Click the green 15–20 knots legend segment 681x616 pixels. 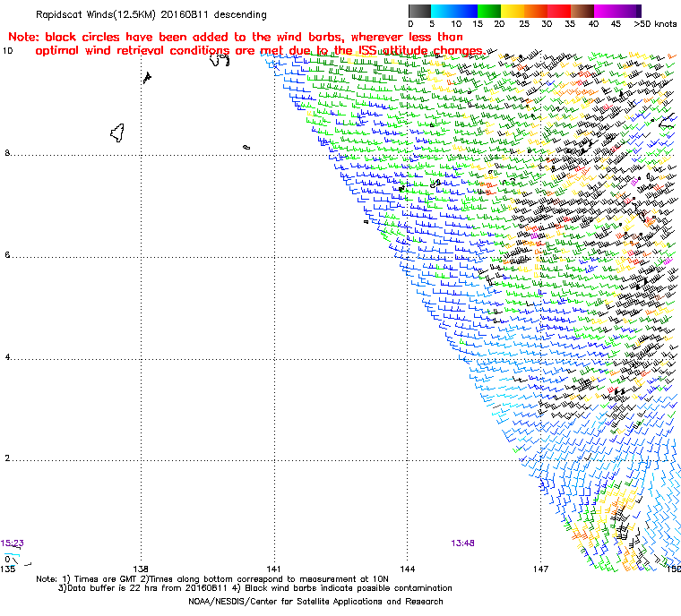coord(489,11)
